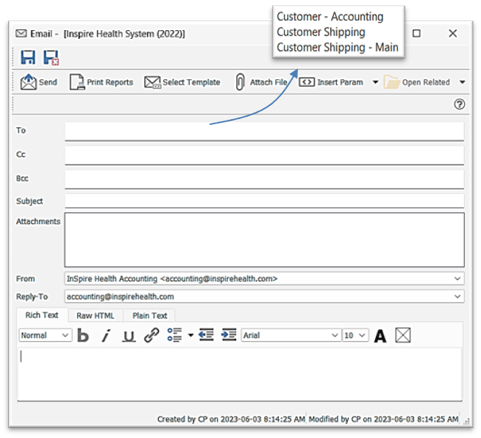481x438 pixels.
Task: Attach a file using the paperclip icon
Action: pyautogui.click(x=240, y=82)
